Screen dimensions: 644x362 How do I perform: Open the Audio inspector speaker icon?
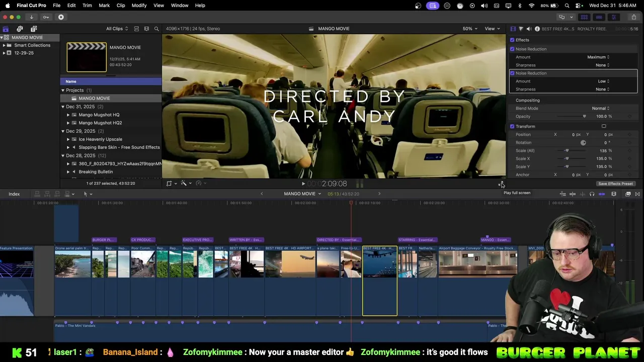click(529, 29)
